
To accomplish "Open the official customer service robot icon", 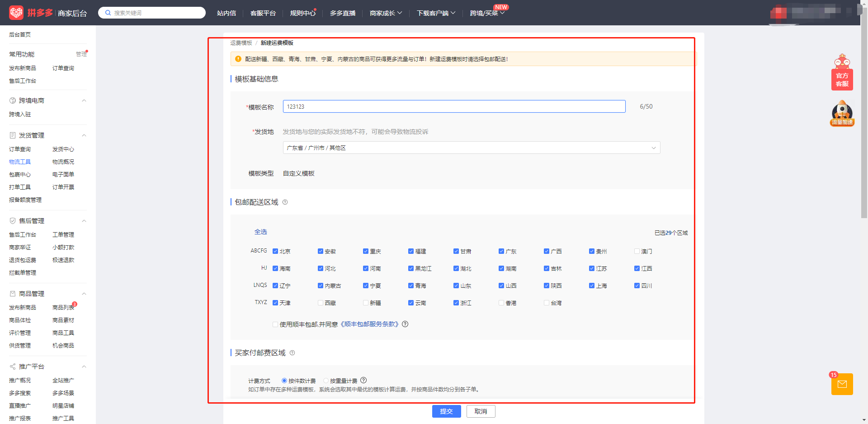I will click(x=842, y=72).
